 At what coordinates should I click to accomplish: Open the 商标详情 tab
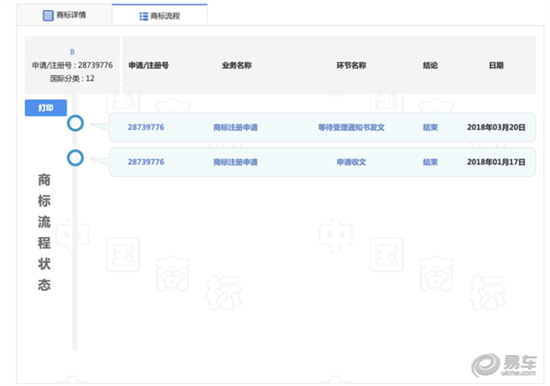tap(65, 15)
